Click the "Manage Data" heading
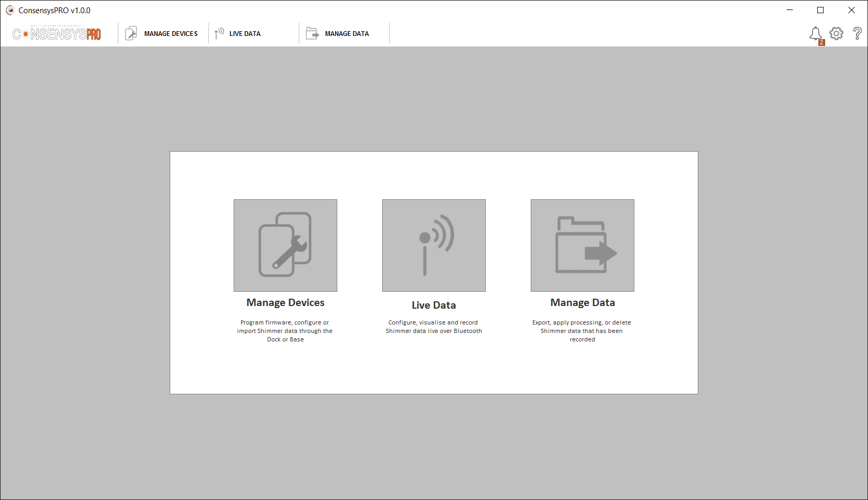Image resolution: width=868 pixels, height=500 pixels. (x=583, y=302)
